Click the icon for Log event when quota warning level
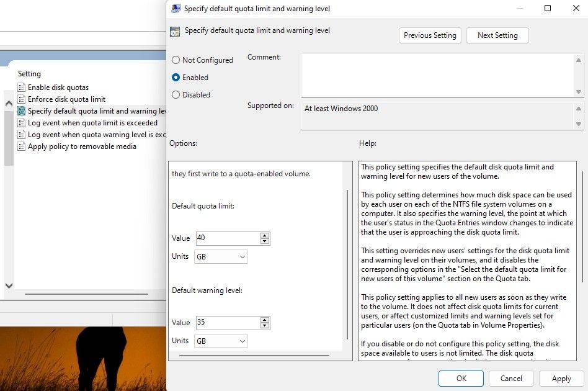The height and width of the screenshot is (391, 588). pyautogui.click(x=22, y=135)
